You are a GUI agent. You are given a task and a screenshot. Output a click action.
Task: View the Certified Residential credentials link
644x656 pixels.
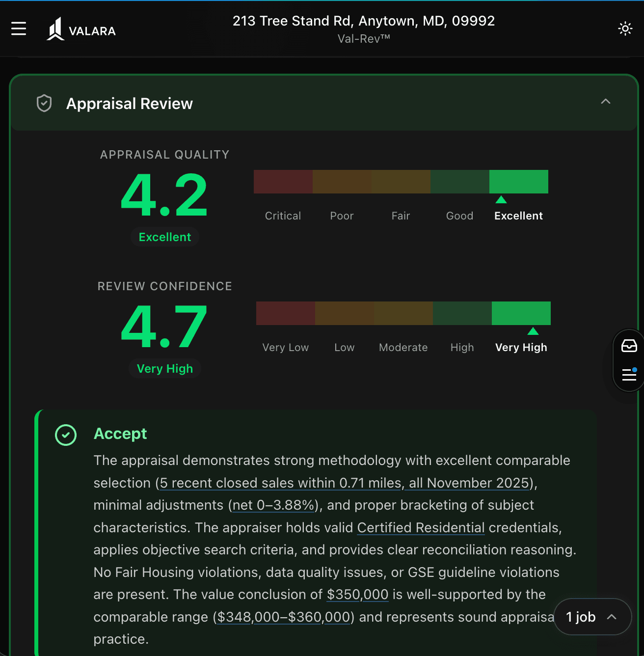tap(421, 527)
